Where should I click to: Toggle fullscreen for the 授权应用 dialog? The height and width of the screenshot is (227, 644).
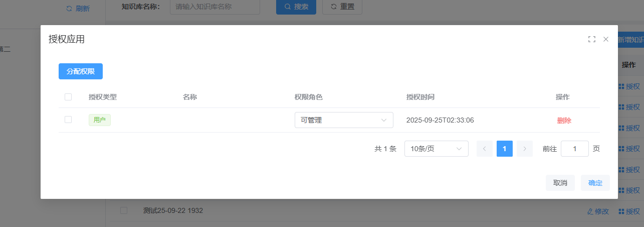pos(591,39)
